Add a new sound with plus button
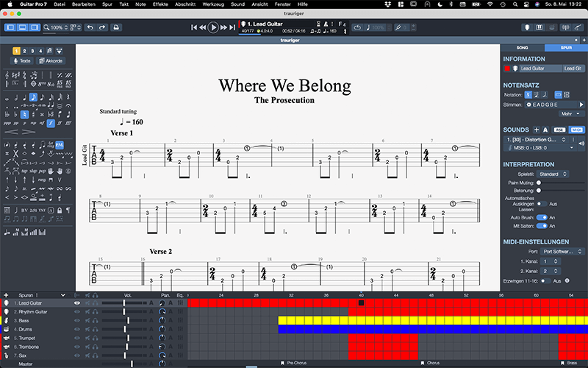The width and height of the screenshot is (588, 368). (537, 130)
